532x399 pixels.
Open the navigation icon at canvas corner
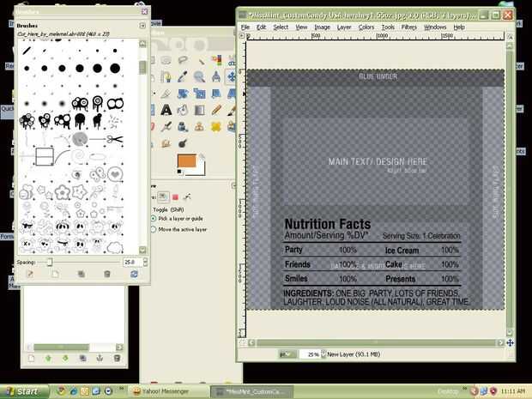(x=510, y=342)
